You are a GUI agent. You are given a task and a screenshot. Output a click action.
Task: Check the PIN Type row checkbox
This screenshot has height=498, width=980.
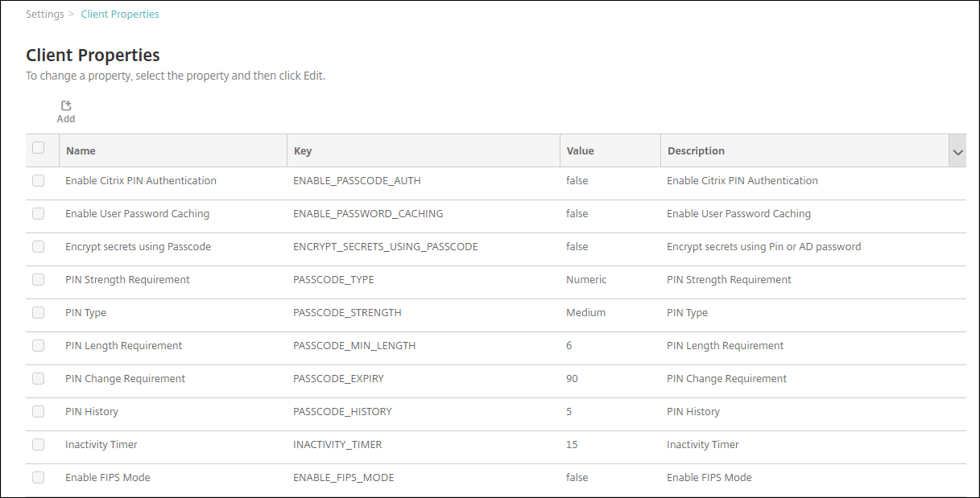tap(38, 313)
